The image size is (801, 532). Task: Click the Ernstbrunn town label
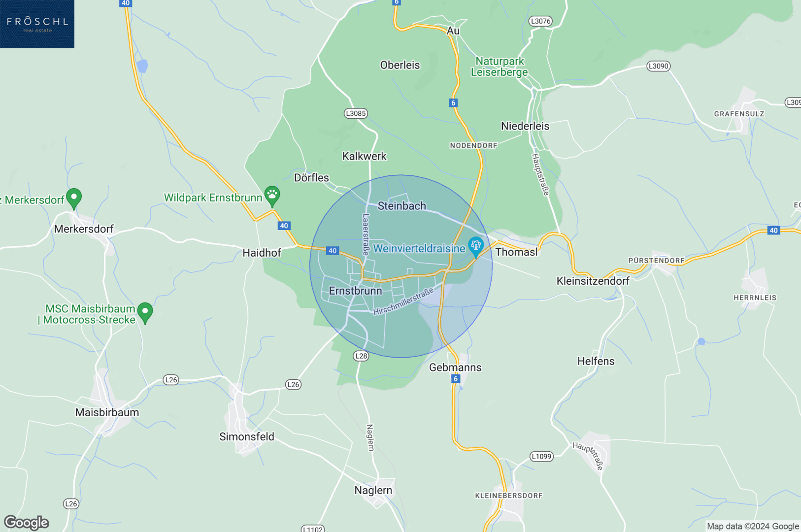pos(355,291)
